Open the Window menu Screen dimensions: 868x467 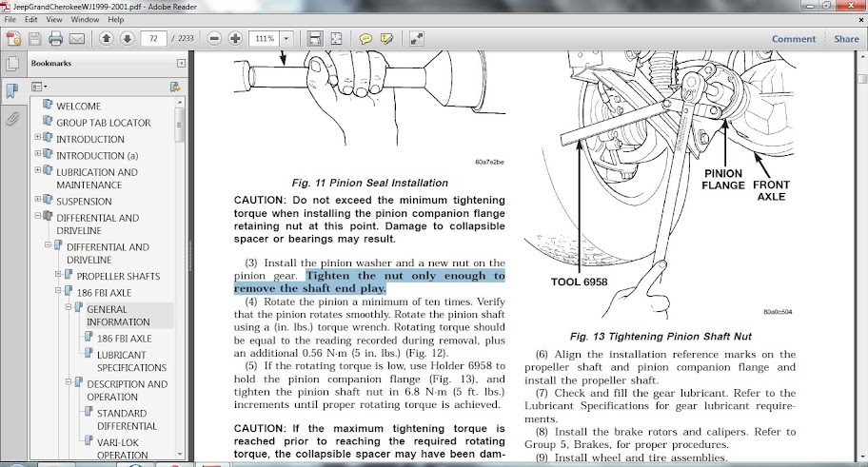pos(85,19)
